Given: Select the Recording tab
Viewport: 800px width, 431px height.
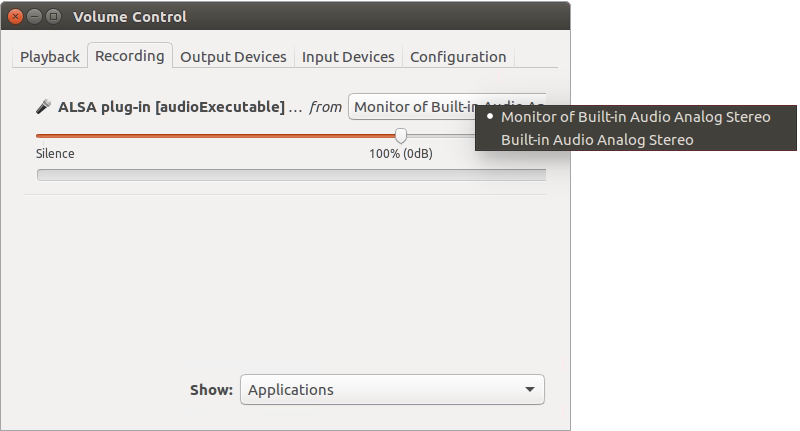Looking at the screenshot, I should tap(129, 56).
